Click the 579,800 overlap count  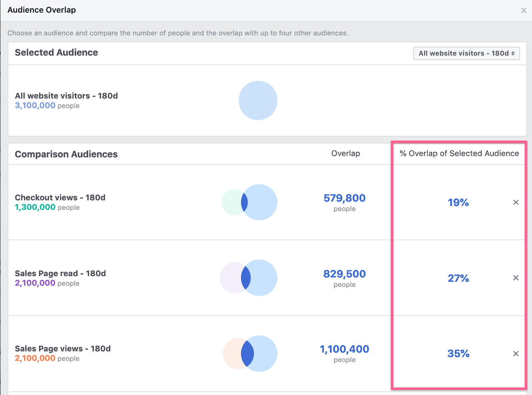(344, 198)
